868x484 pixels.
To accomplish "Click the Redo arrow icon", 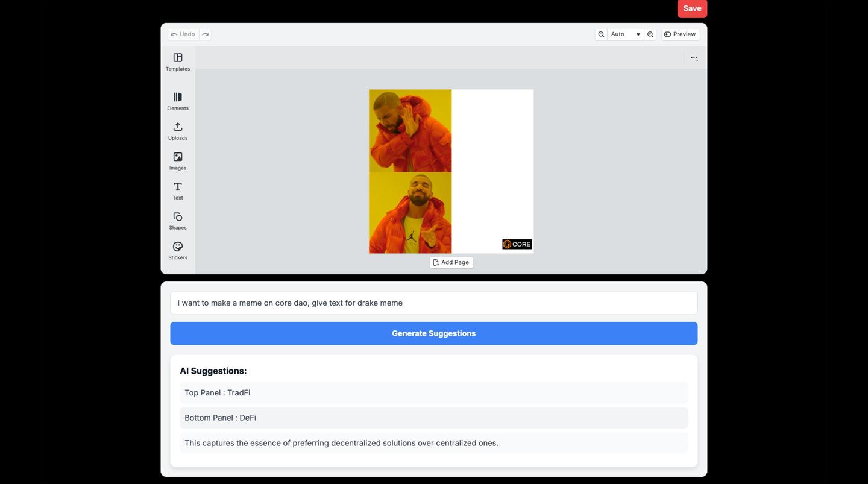I will click(x=205, y=34).
